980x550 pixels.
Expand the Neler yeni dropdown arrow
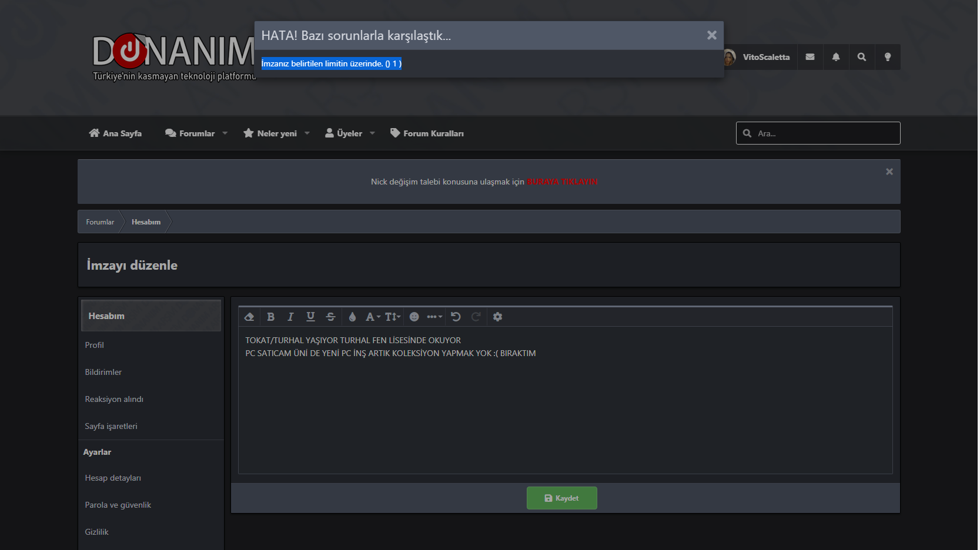307,133
